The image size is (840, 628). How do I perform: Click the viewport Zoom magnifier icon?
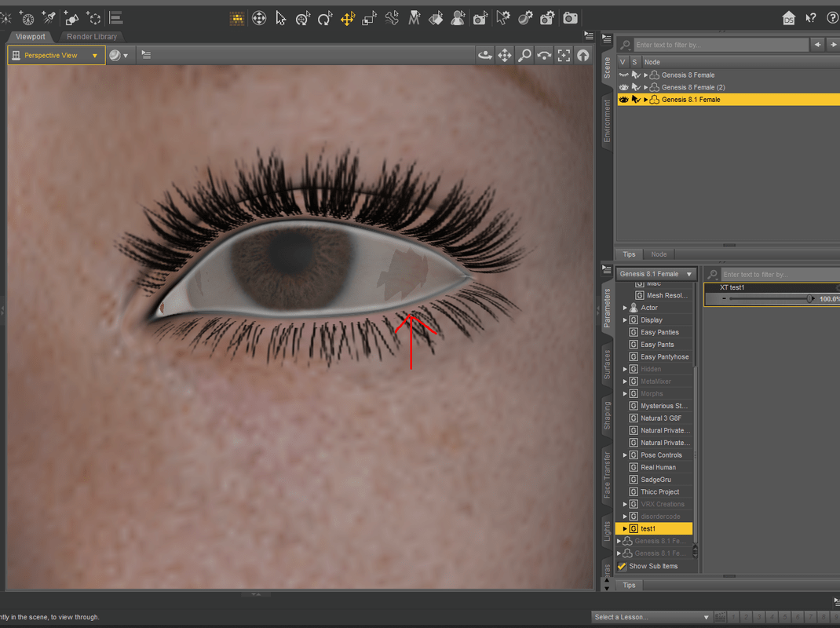click(524, 55)
